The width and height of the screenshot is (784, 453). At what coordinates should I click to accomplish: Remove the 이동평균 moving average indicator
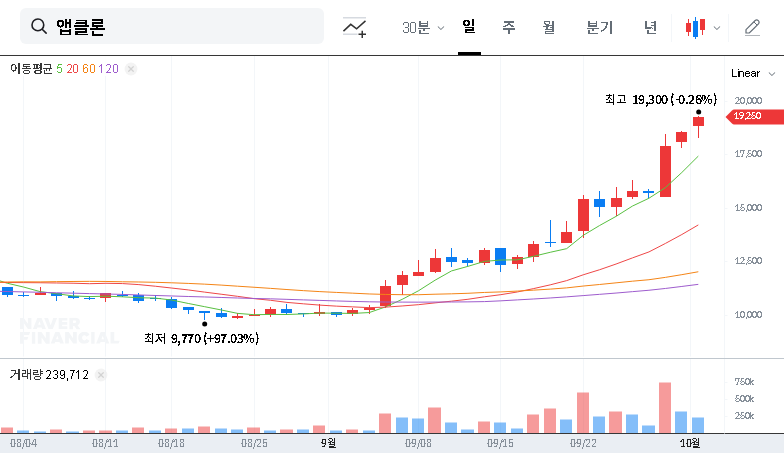[x=131, y=69]
